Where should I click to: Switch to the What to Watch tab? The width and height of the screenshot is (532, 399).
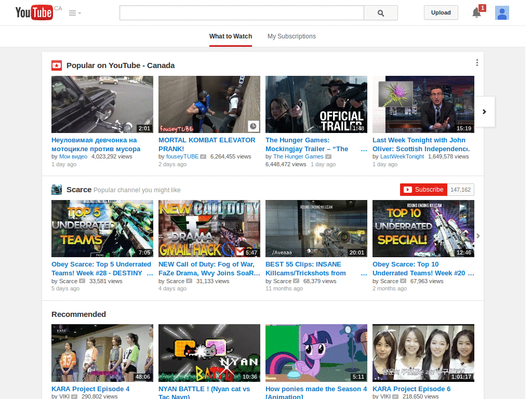click(x=231, y=36)
